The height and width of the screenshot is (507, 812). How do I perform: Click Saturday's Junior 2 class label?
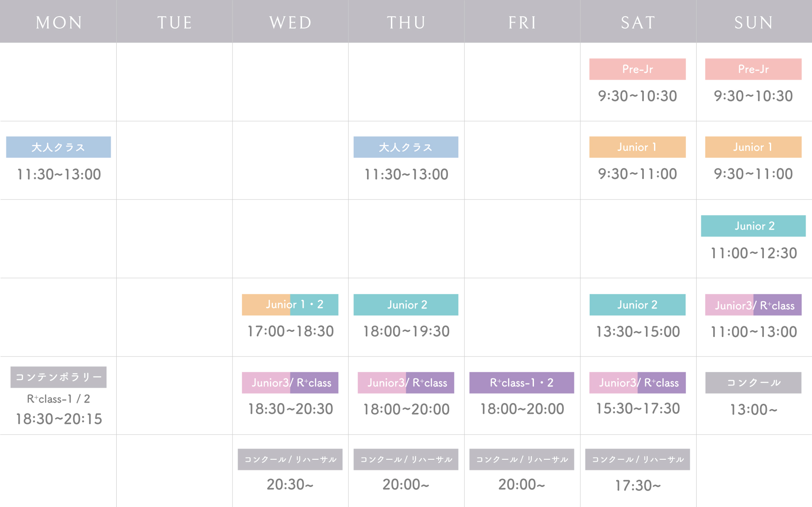(637, 305)
